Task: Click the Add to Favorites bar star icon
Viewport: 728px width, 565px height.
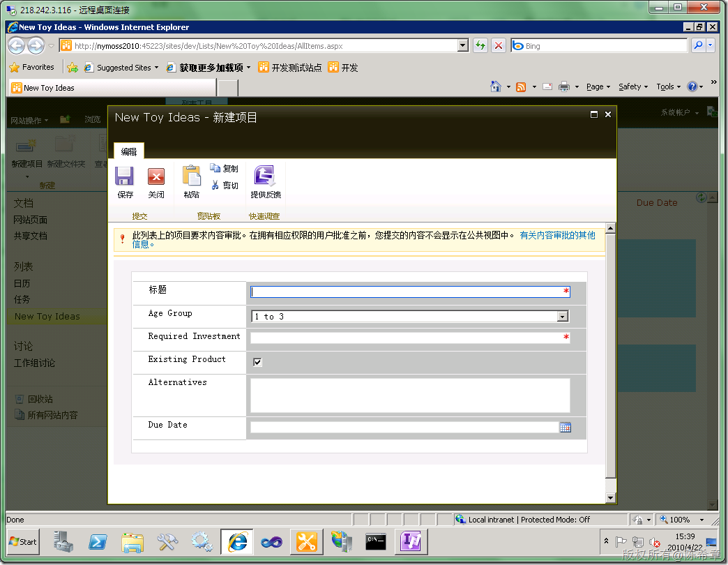Action: click(x=73, y=68)
